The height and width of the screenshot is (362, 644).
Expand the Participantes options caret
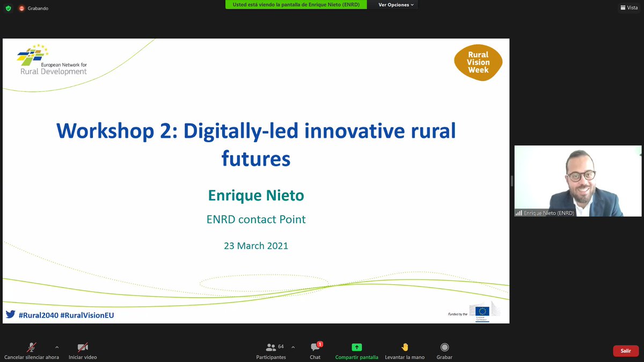292,347
